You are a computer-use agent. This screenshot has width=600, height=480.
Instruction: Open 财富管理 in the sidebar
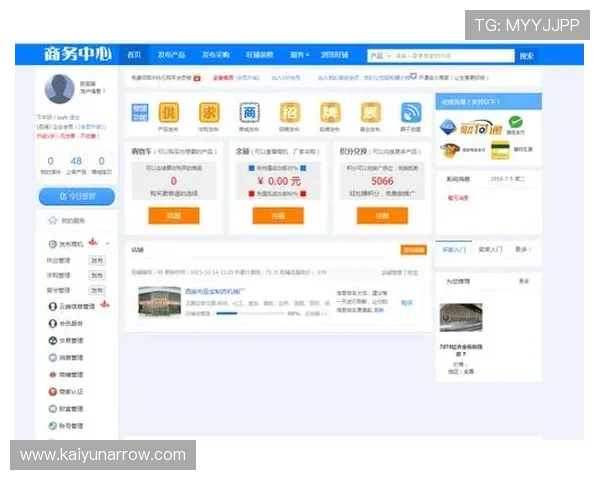[x=66, y=409]
